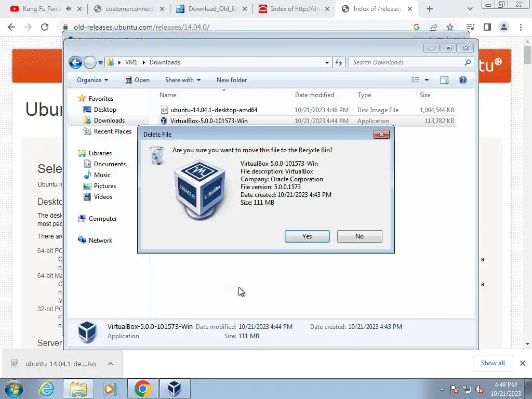The width and height of the screenshot is (532, 399).
Task: Click VM1 in the address breadcrumb
Action: click(x=131, y=62)
